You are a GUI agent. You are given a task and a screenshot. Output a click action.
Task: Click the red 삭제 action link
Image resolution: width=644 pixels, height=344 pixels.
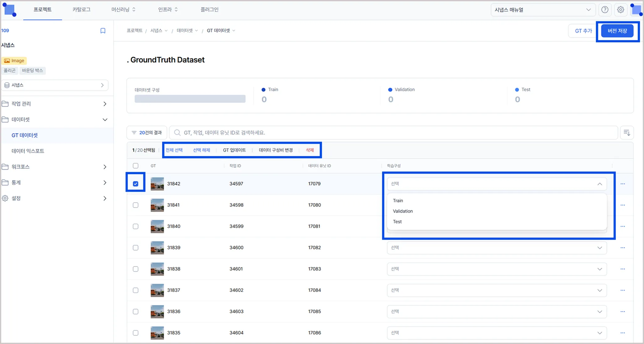(310, 150)
